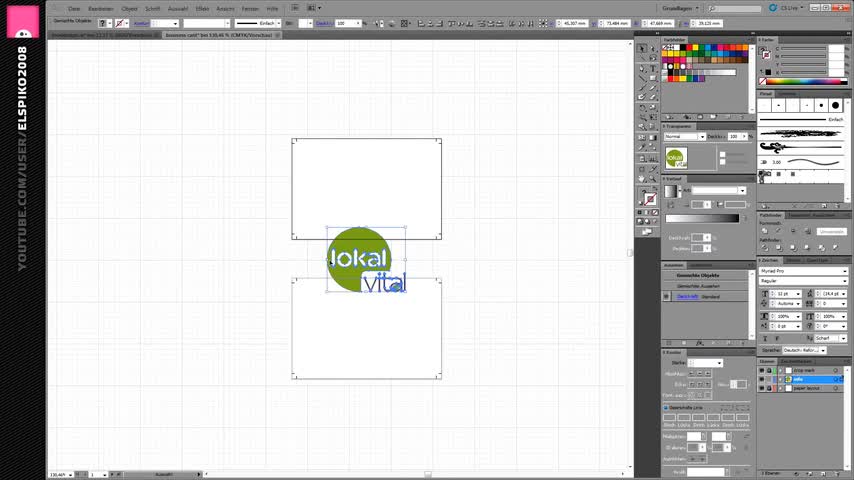Switch to the Zeichenflächen tab
The image size is (854, 480).
click(796, 361)
